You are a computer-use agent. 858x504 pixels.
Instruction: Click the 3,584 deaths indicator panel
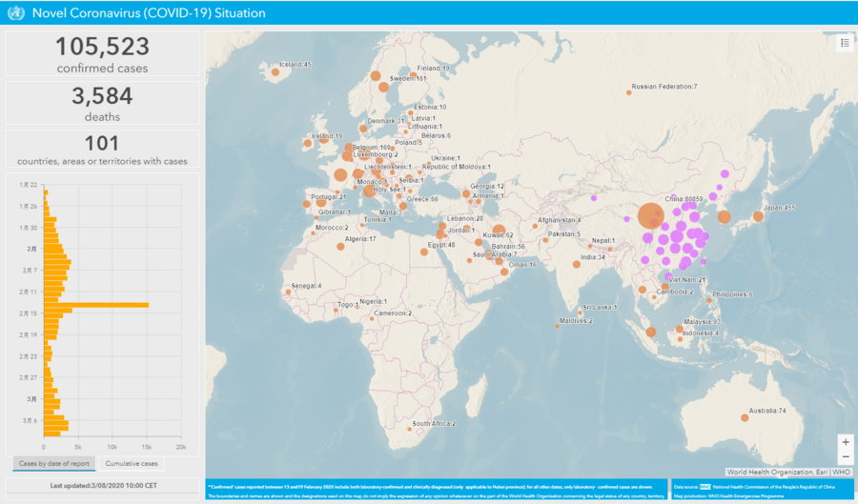coord(102,103)
